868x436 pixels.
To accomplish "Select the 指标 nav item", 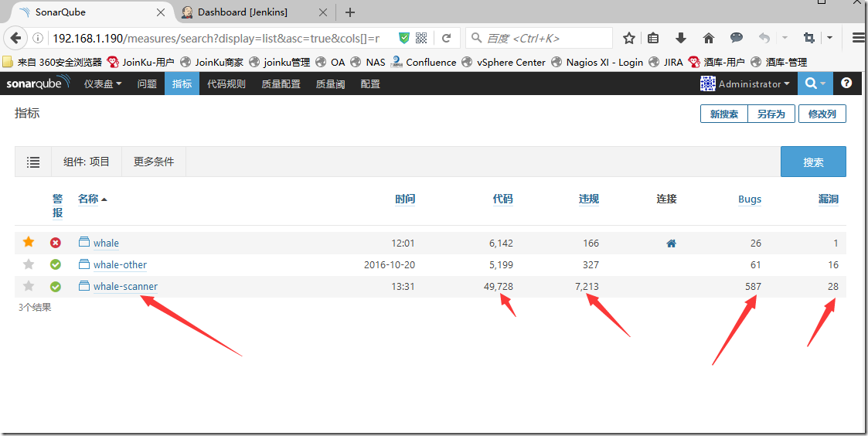I will pos(182,83).
